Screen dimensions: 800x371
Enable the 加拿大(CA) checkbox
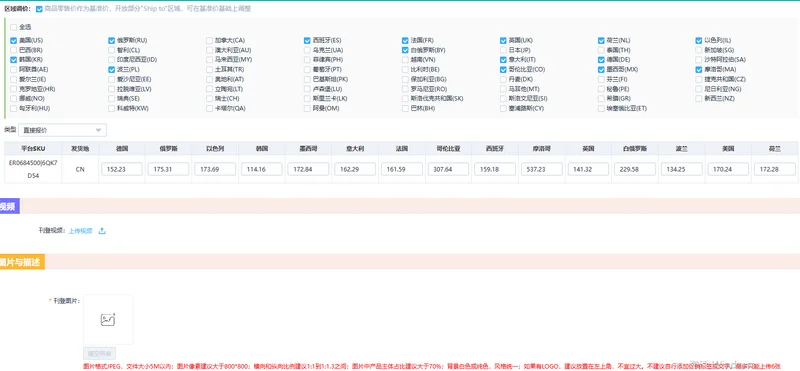click(x=210, y=40)
